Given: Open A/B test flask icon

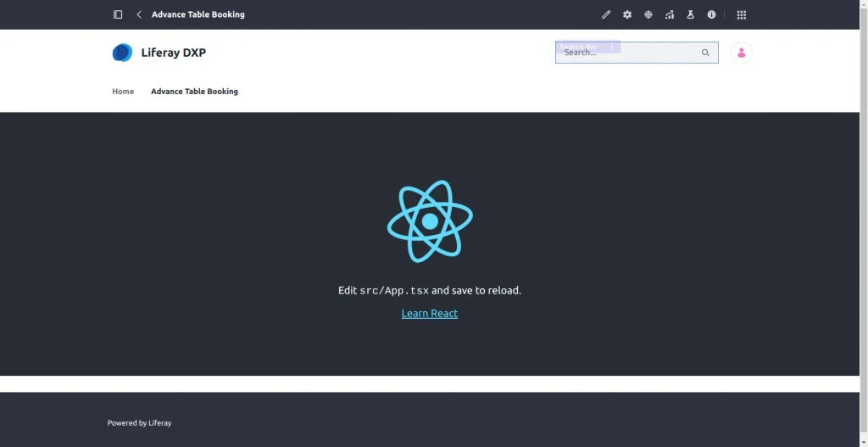Looking at the screenshot, I should click(x=690, y=15).
